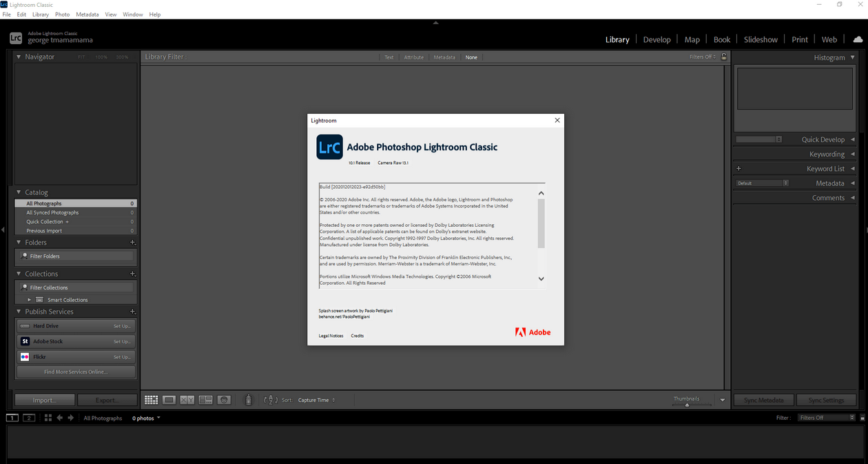The image size is (868, 464).
Task: Switch to Grid view icon in toolbar
Action: 151,400
